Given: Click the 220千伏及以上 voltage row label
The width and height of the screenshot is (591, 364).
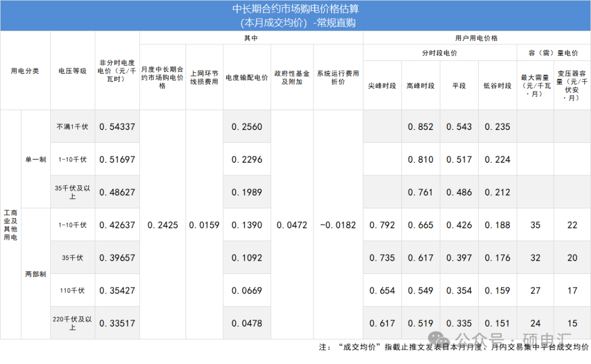Looking at the screenshot, I should pos(72,324).
